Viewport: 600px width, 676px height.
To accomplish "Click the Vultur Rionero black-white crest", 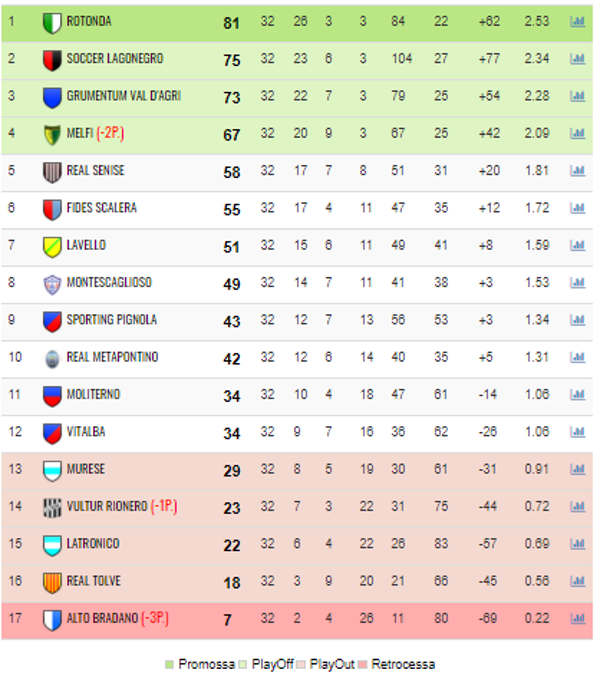I will click(52, 508).
